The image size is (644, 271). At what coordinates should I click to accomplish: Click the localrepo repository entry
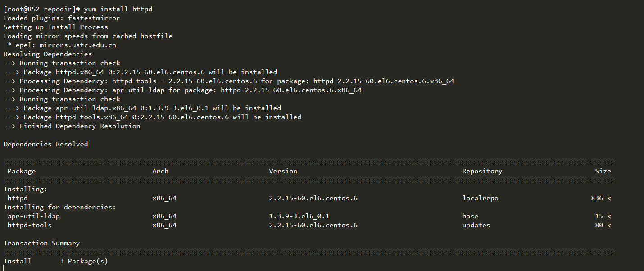click(x=480, y=198)
